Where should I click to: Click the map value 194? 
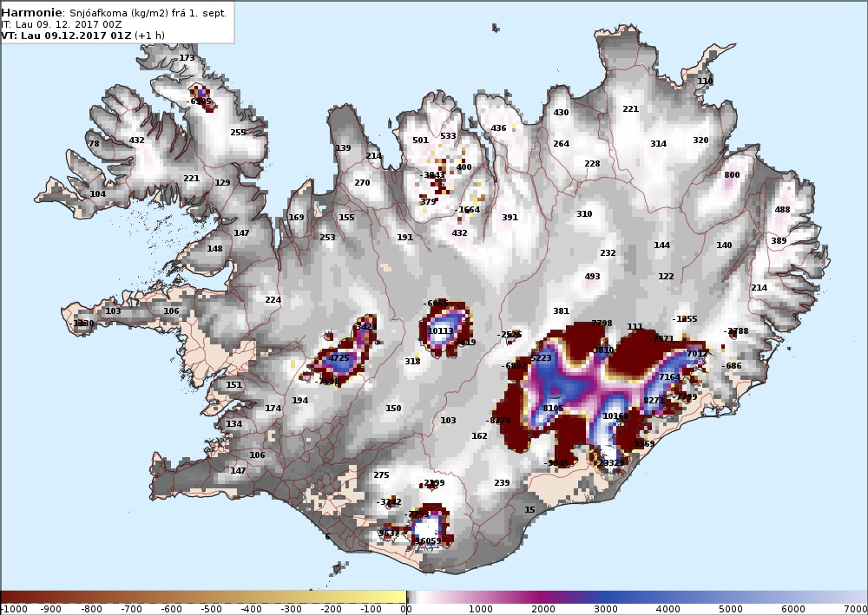tap(300, 400)
